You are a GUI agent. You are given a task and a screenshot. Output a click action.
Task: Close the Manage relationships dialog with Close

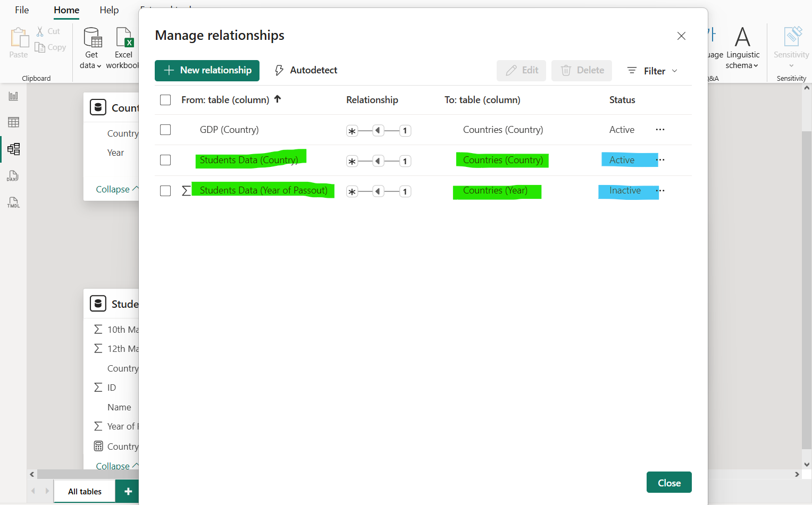[669, 482]
